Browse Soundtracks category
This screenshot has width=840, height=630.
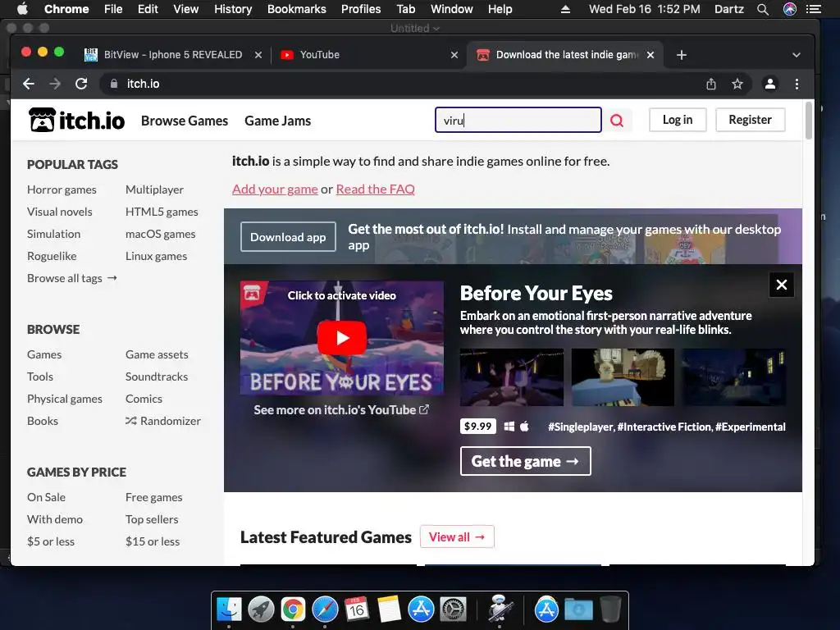point(157,377)
